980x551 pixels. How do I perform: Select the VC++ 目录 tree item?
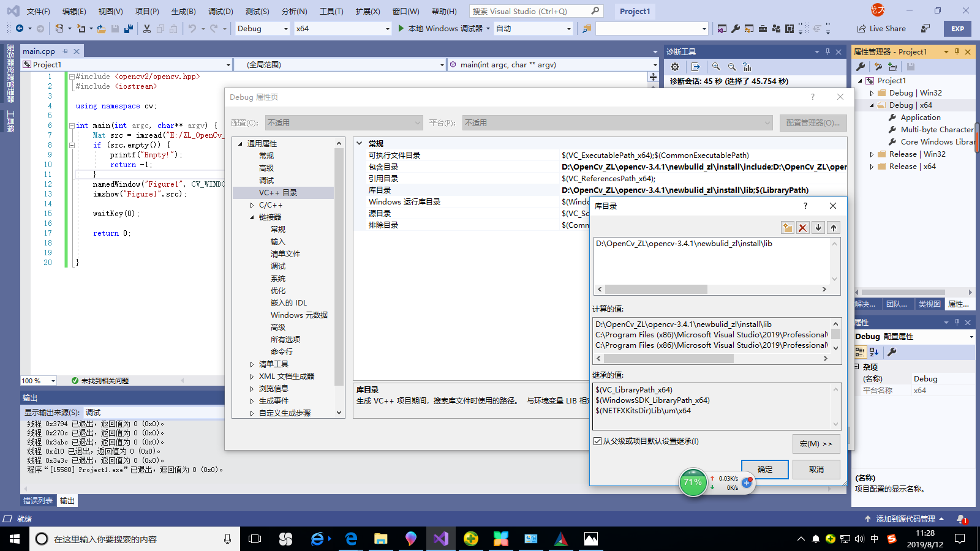tap(278, 193)
